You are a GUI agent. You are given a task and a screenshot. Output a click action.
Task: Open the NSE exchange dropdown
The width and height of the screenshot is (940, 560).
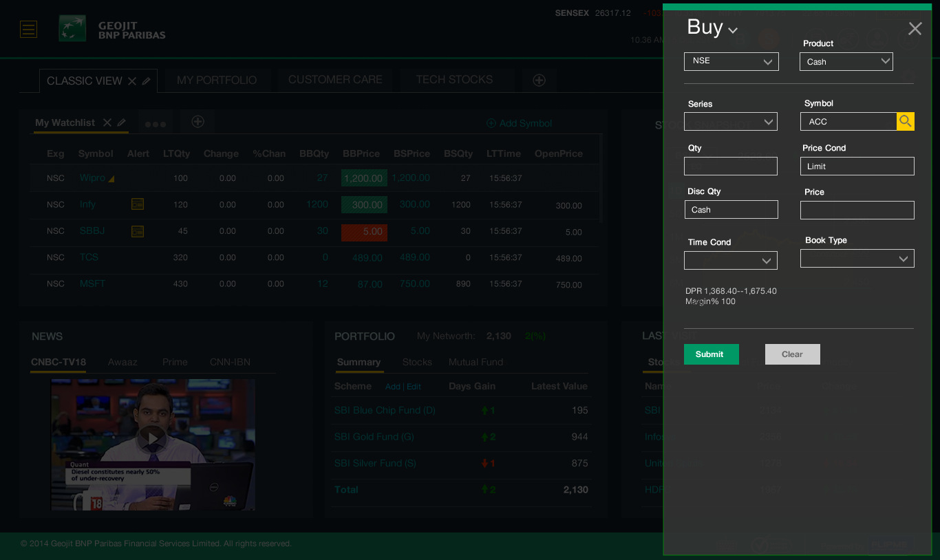(x=731, y=61)
